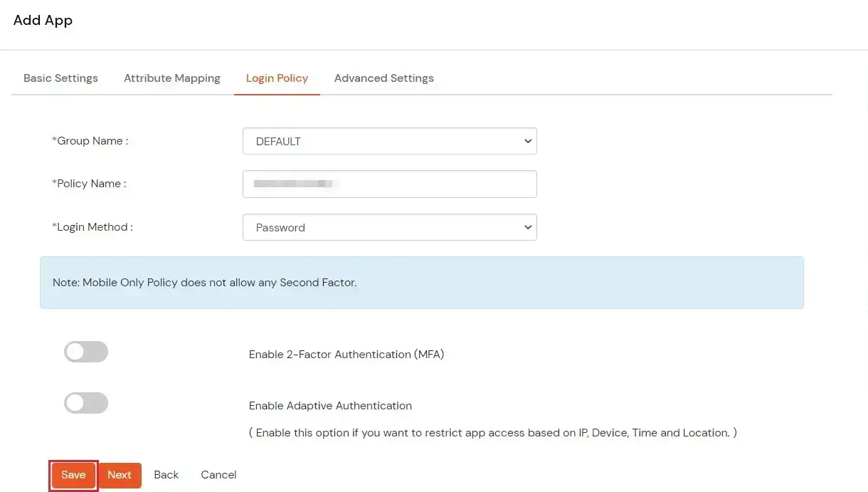Click the "Add App" heading
The width and height of the screenshot is (868, 492).
coord(43,20)
